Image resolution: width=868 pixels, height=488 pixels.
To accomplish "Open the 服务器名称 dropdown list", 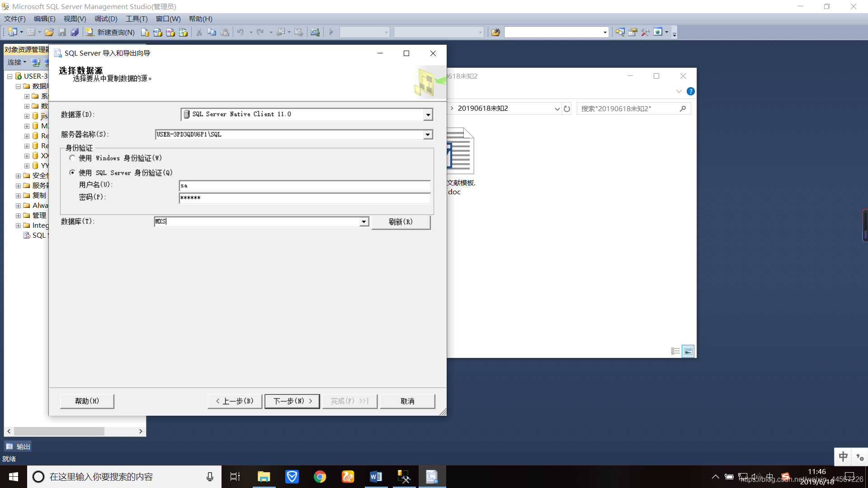I will 427,135.
